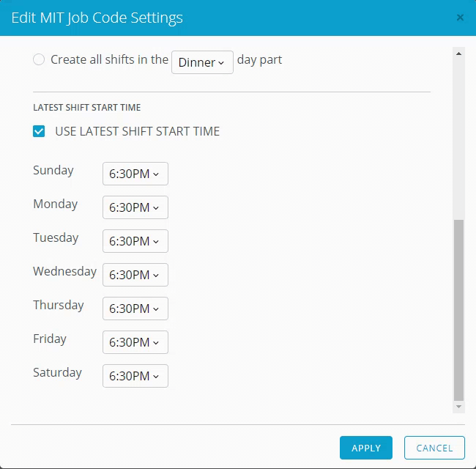The width and height of the screenshot is (476, 469).
Task: Click the Apply button
Action: point(366,448)
